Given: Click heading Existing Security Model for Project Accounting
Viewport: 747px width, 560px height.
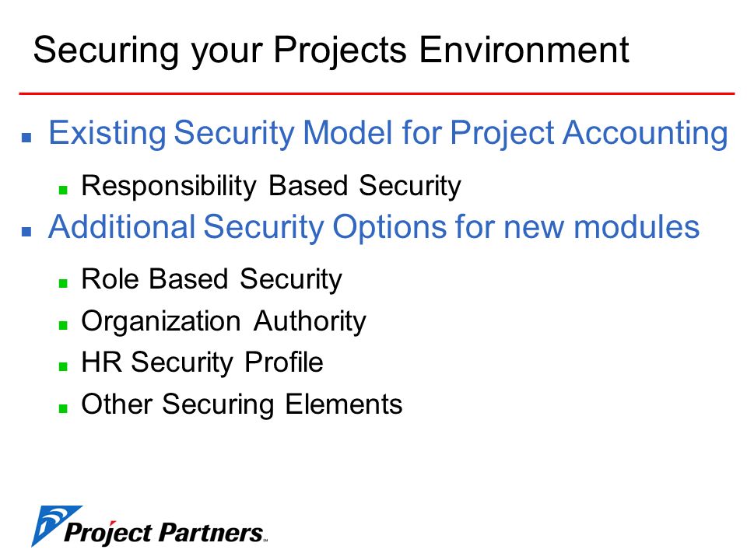Looking at the screenshot, I should click(x=388, y=133).
